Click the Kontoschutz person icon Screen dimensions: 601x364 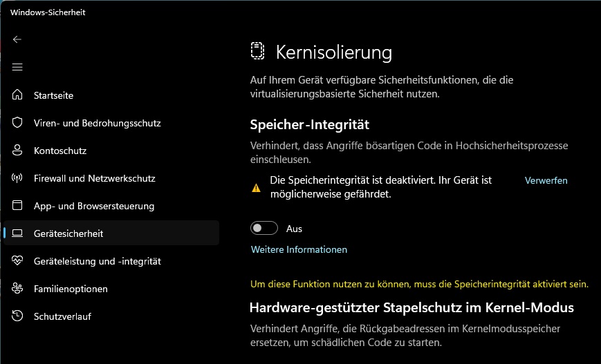coord(19,151)
